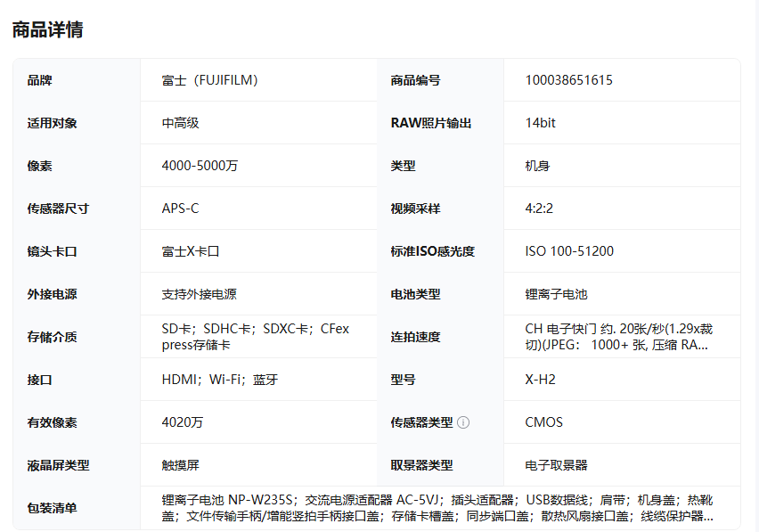This screenshot has height=532, width=759.
Task: Select the 电池类型 label
Action: click(x=415, y=294)
